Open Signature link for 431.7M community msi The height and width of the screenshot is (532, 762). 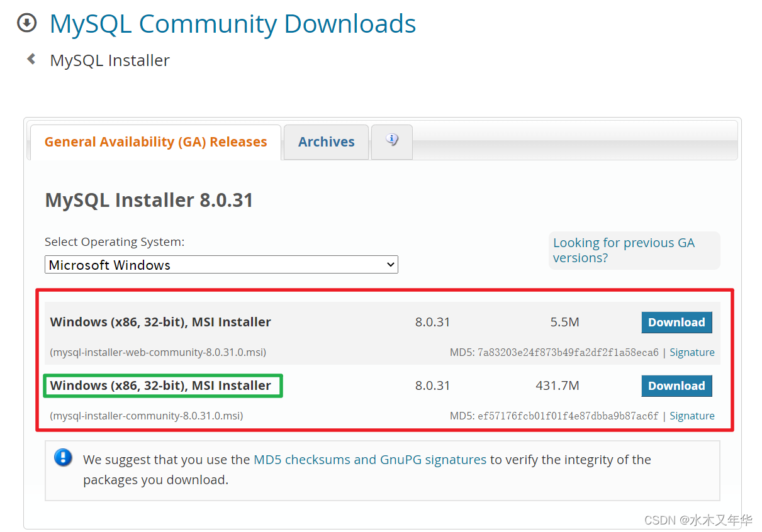692,416
